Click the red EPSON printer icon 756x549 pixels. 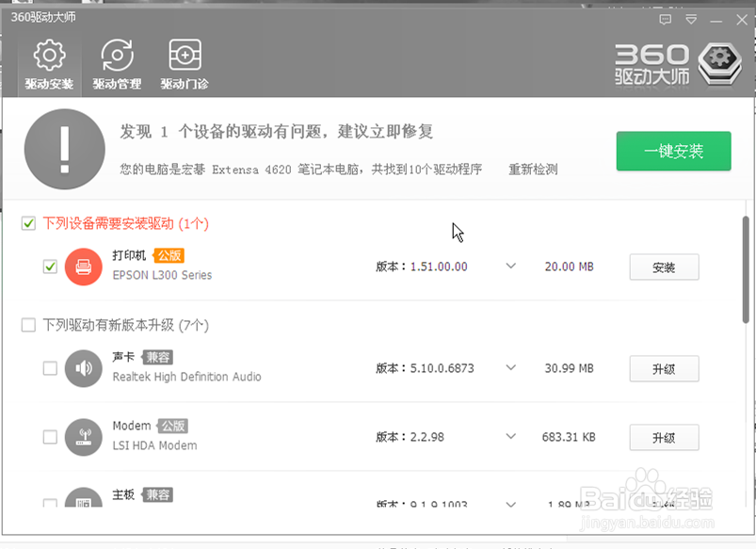tap(83, 266)
